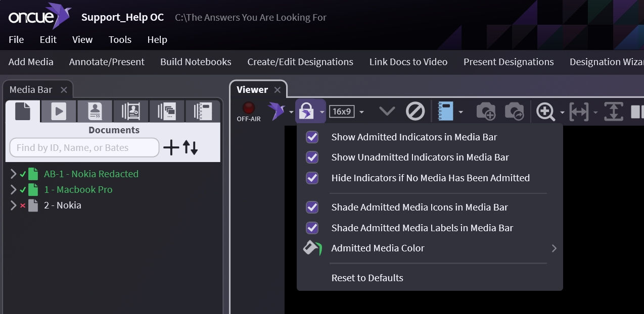This screenshot has width=644, height=314.
Task: Open the 16x9 aspect ratio dropdown
Action: [x=347, y=111]
